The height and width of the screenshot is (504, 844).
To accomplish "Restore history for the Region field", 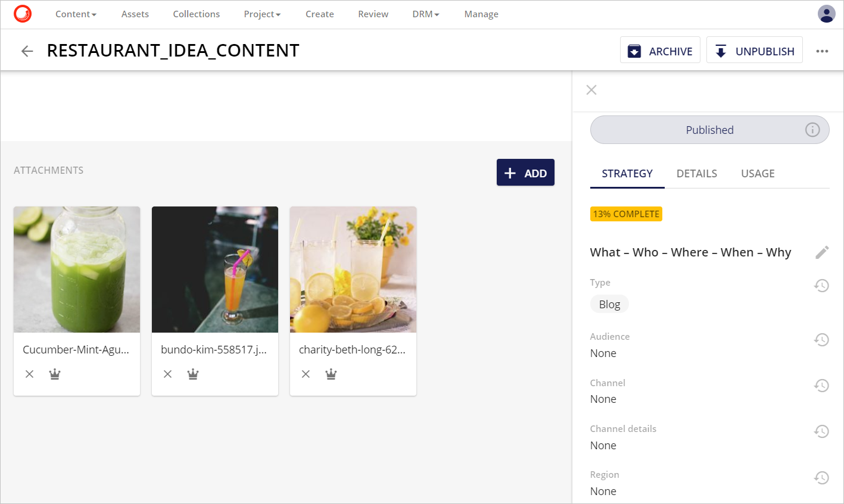I will click(x=821, y=477).
